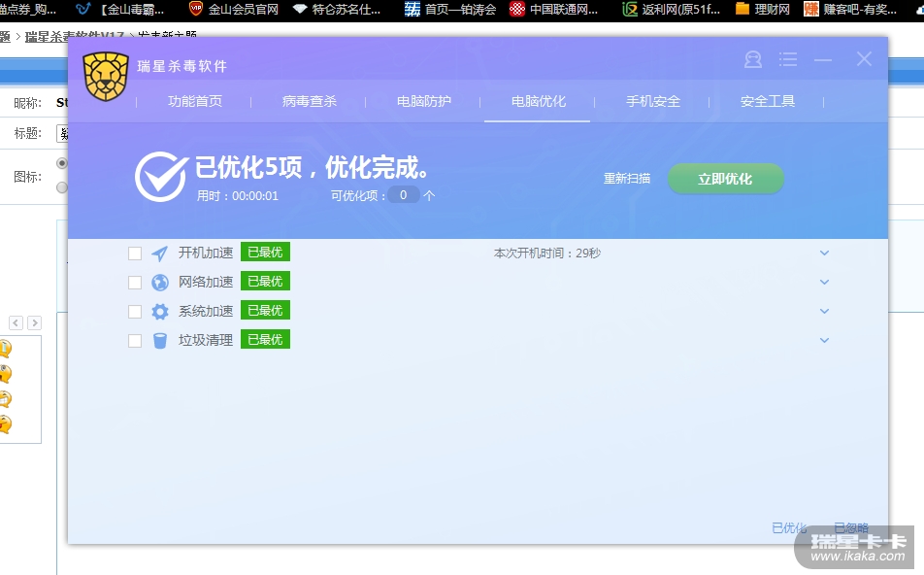This screenshot has height=575, width=924.
Task: Open the 金山会员官网 browser bookmark
Action: click(233, 10)
